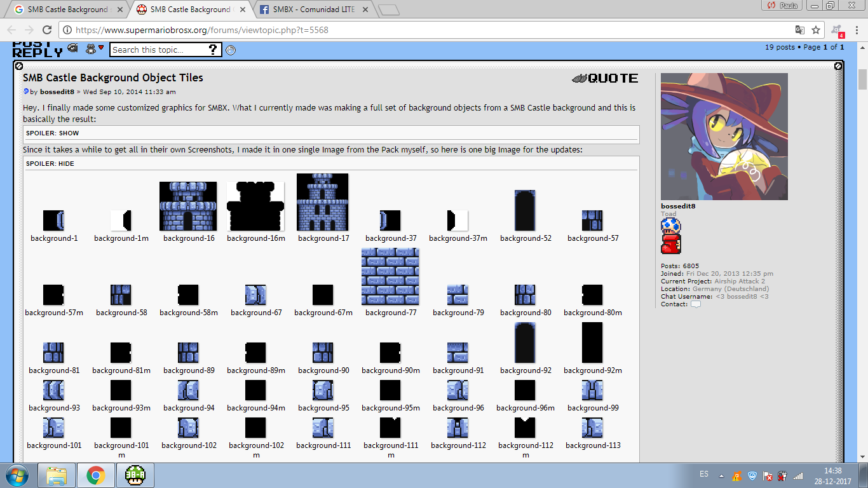The width and height of the screenshot is (868, 488).
Task: Click the browser back arrow
Action: pyautogui.click(x=11, y=30)
